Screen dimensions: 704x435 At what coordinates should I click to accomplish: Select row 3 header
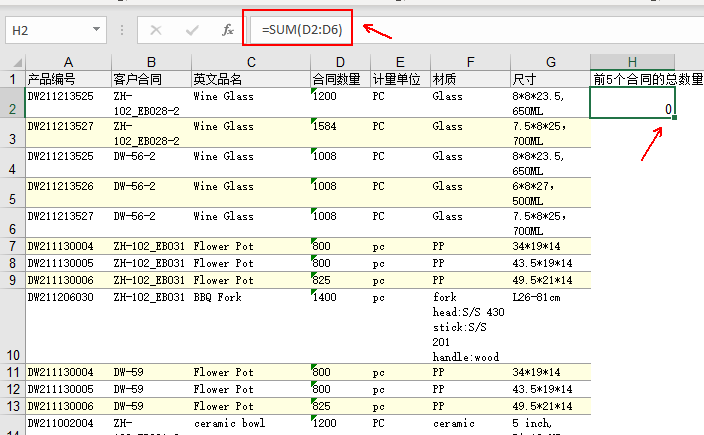13,133
